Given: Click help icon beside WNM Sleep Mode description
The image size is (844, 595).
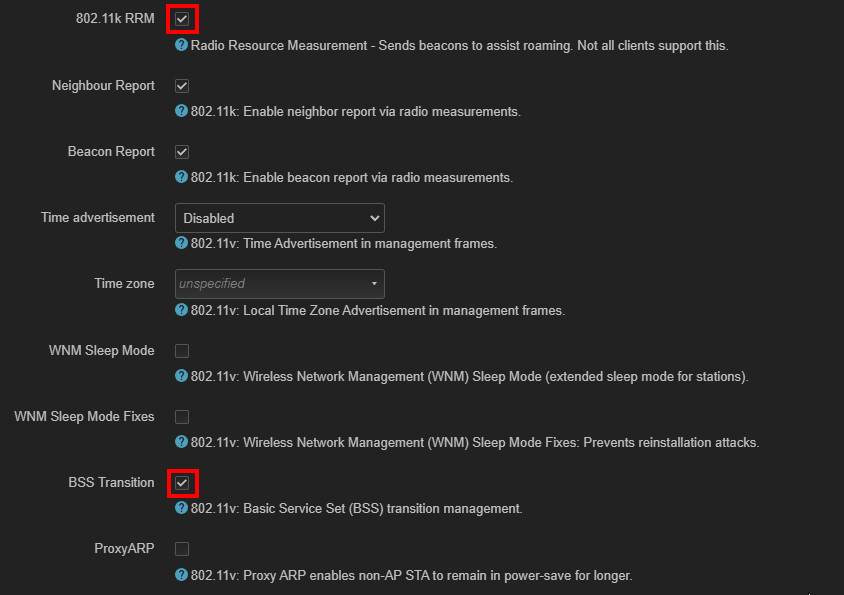Looking at the screenshot, I should pos(181,376).
